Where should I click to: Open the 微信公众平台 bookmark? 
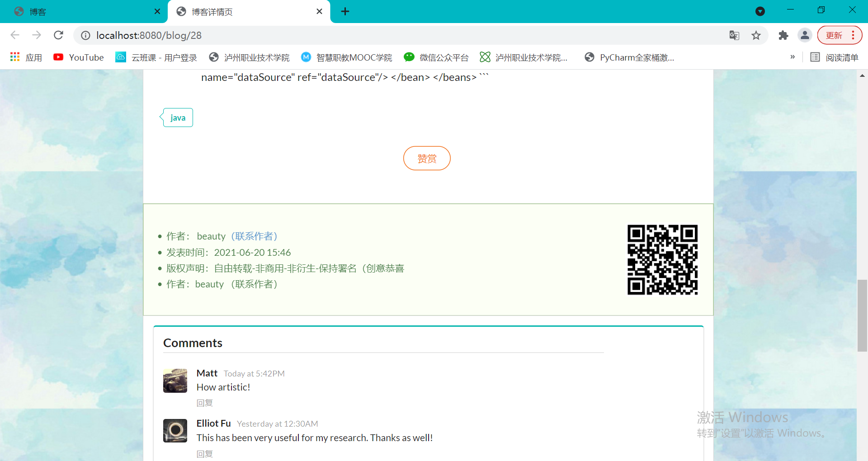click(x=435, y=57)
